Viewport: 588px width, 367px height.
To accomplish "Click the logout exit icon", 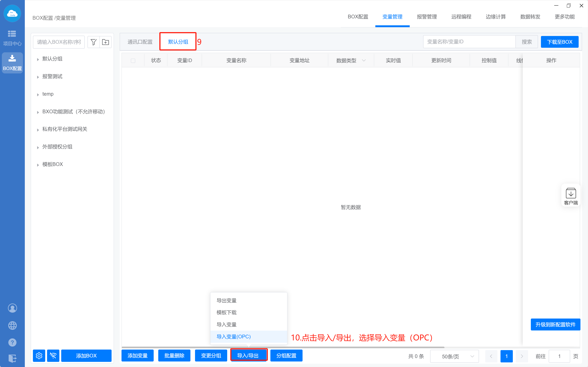I will pos(12,358).
